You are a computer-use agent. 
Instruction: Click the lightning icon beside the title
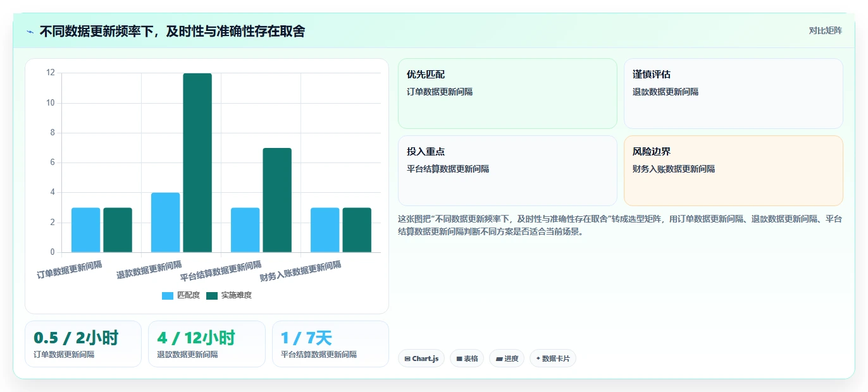(x=30, y=31)
